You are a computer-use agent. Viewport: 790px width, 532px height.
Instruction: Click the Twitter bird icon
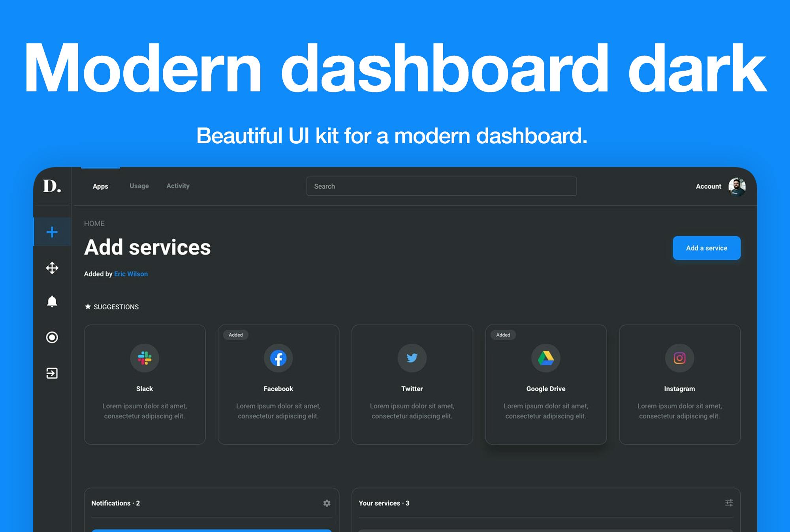(x=412, y=358)
